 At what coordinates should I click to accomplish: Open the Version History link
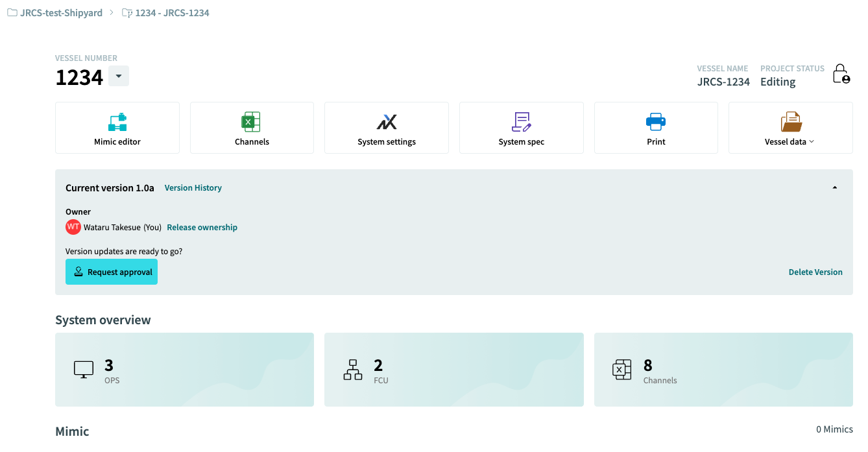click(193, 187)
